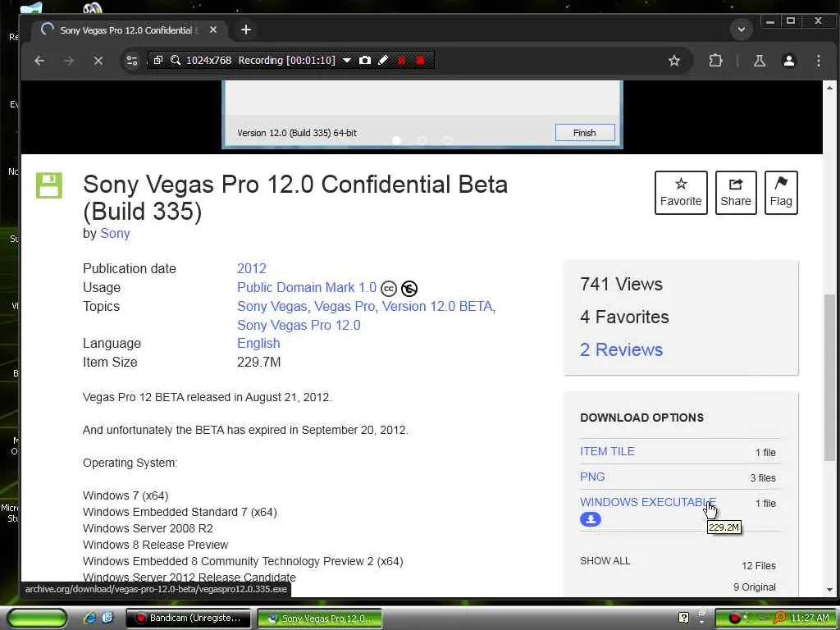Click the 741 Views text

click(621, 284)
